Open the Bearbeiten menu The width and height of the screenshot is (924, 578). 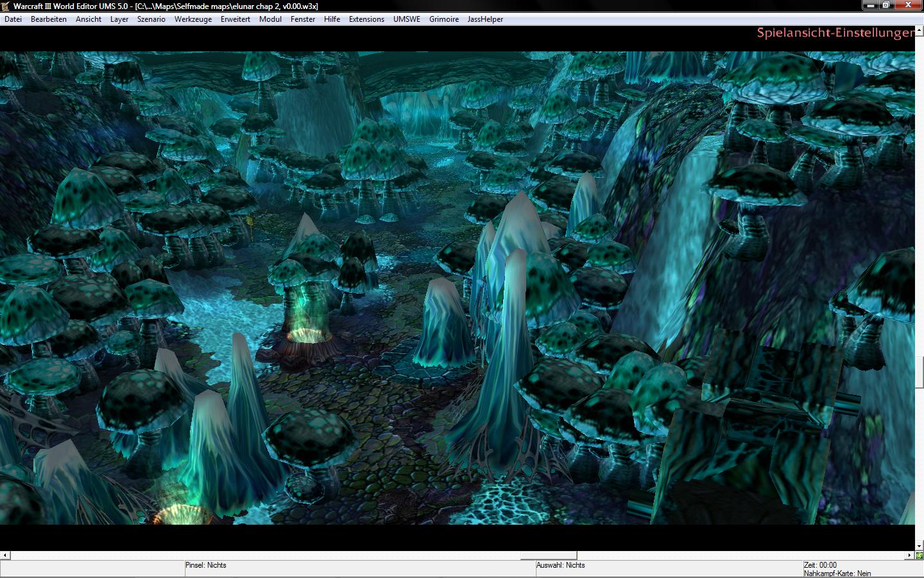pyautogui.click(x=49, y=19)
